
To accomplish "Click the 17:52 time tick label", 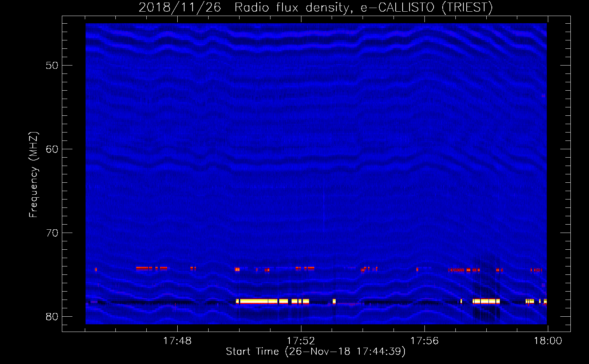I will tap(301, 341).
